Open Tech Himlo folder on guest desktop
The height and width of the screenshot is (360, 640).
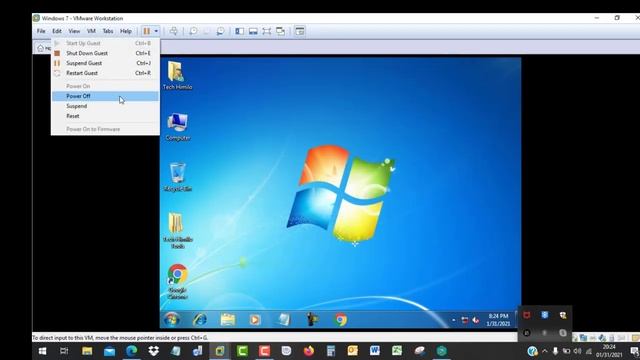click(x=177, y=76)
